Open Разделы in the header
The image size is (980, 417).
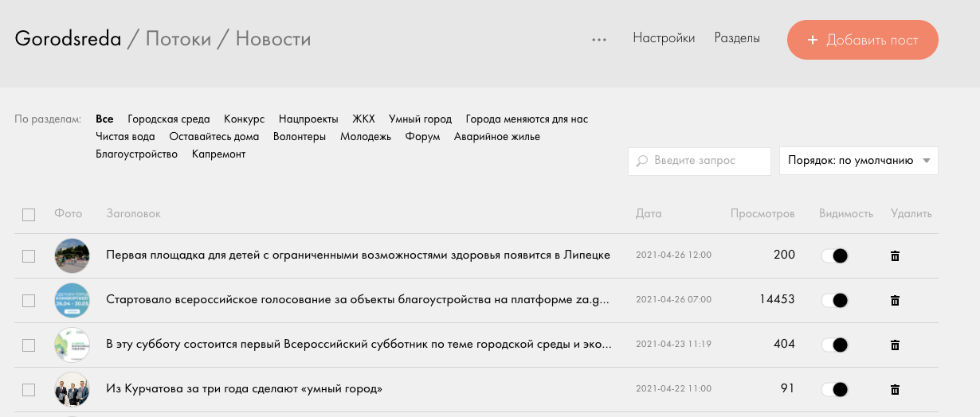click(737, 38)
